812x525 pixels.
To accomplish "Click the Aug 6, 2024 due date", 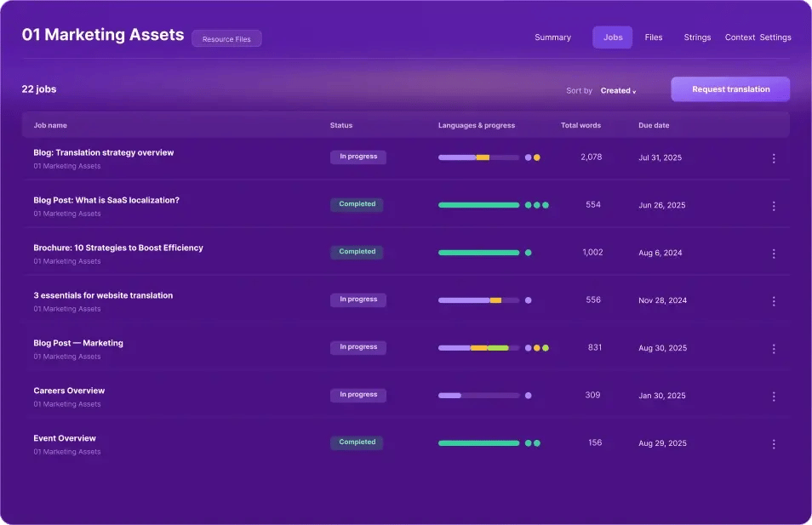I will pos(660,254).
